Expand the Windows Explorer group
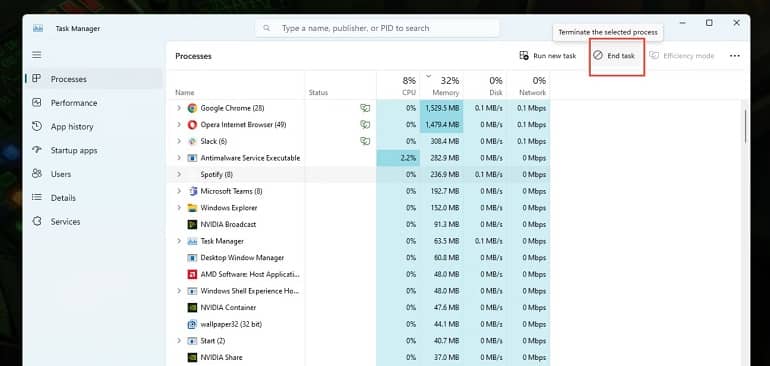This screenshot has width=770, height=366. click(x=179, y=208)
